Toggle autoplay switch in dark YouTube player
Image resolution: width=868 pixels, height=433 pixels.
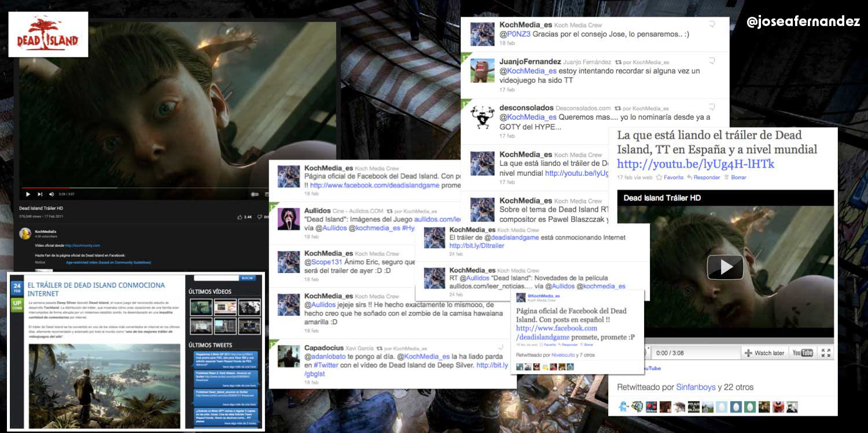(x=255, y=195)
